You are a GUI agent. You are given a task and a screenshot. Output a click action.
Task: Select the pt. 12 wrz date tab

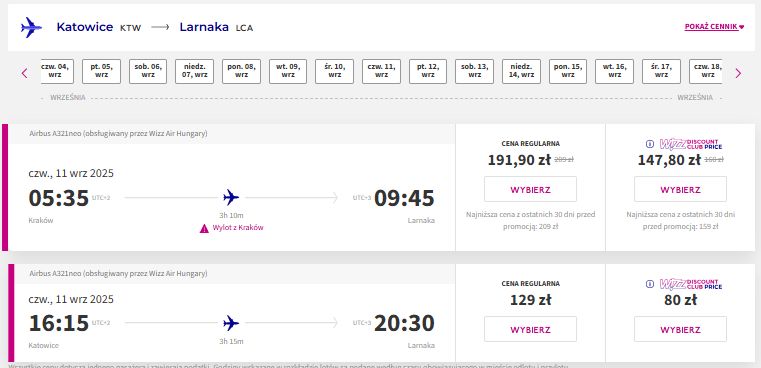click(428, 71)
